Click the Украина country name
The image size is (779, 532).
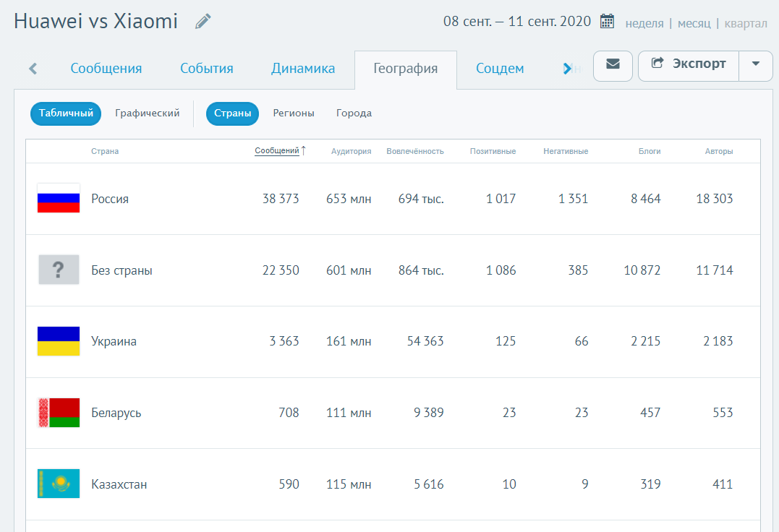coord(114,341)
